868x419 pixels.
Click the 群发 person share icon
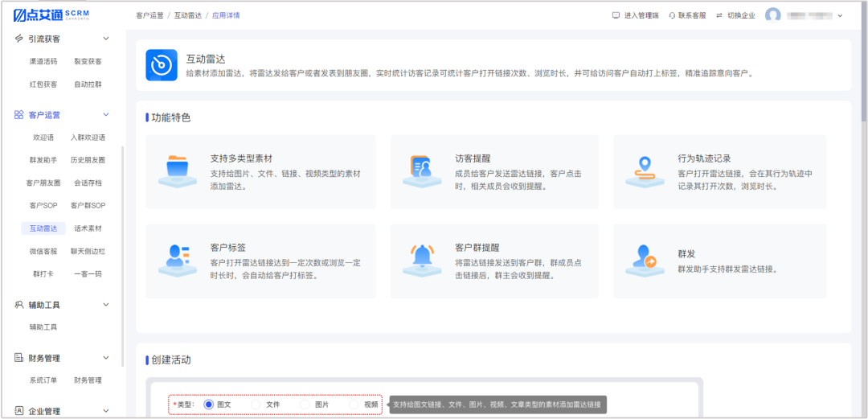pyautogui.click(x=645, y=261)
